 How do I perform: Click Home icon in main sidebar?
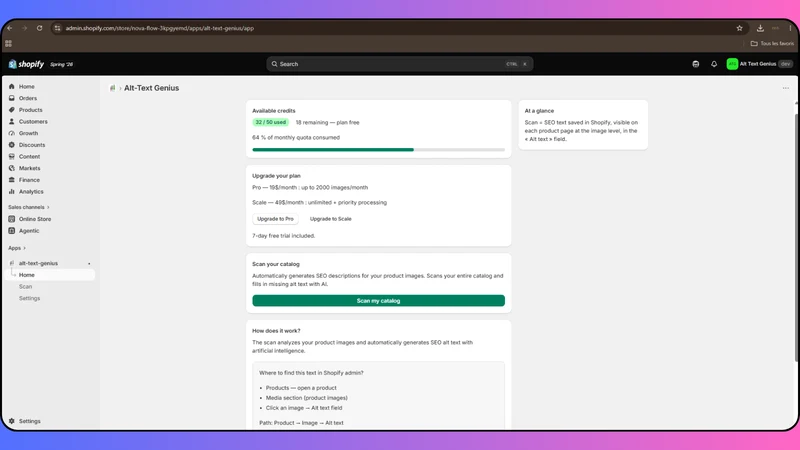(12, 86)
